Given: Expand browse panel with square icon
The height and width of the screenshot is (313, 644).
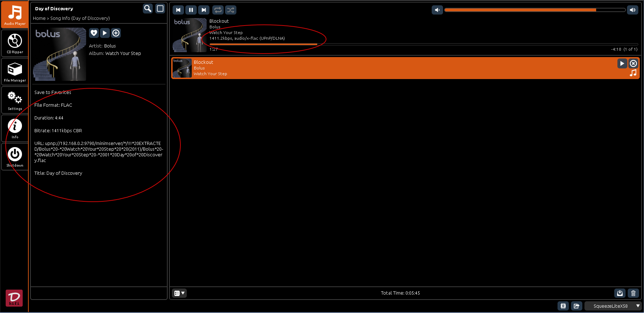Looking at the screenshot, I should coord(160,9).
